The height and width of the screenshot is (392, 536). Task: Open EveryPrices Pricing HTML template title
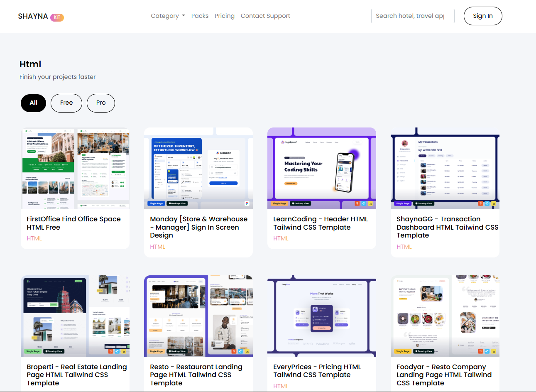point(317,371)
